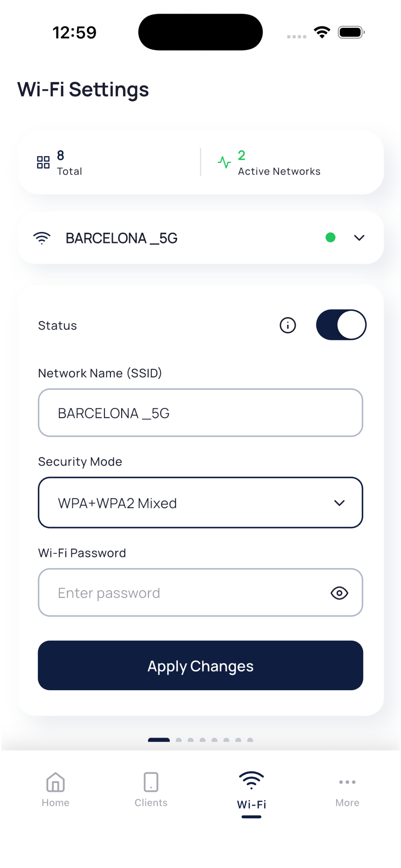Click the Enter password field
Image resolution: width=401 pixels, height=868 pixels.
pyautogui.click(x=200, y=592)
